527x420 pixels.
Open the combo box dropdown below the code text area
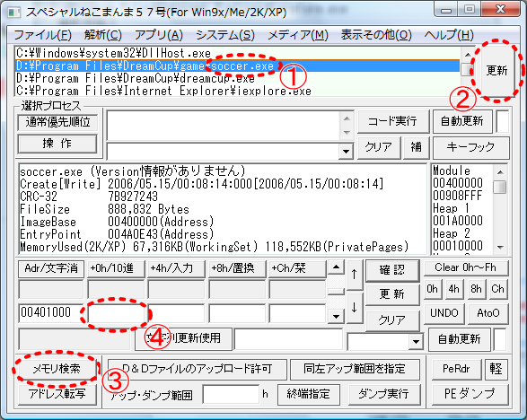346,152
